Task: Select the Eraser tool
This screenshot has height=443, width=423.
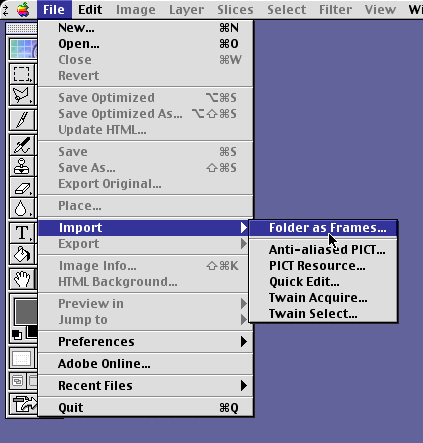Action: [x=22, y=188]
